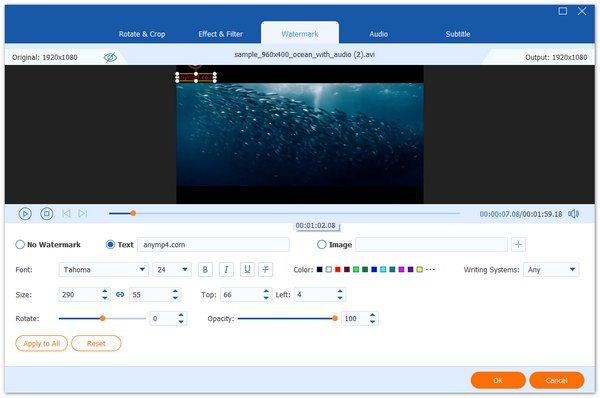Expand the Writing Systems dropdown

click(x=551, y=269)
